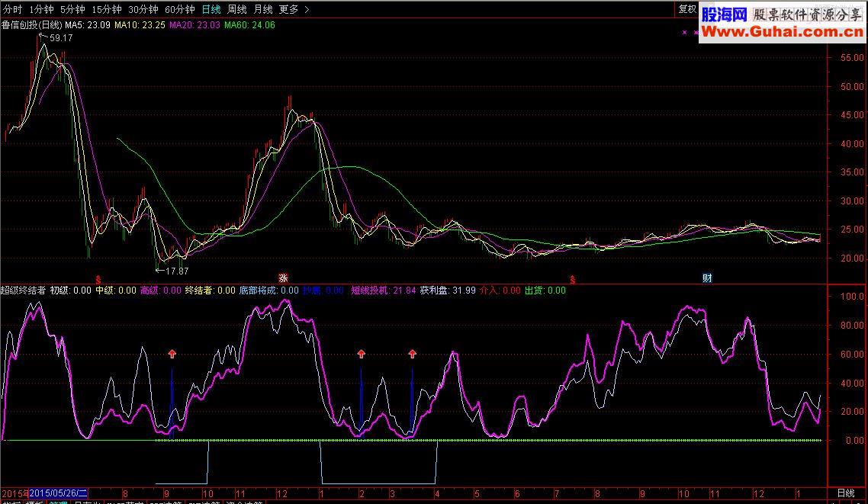The width and height of the screenshot is (868, 504).
Task: Click the 财 financial event marker
Action: tap(707, 278)
